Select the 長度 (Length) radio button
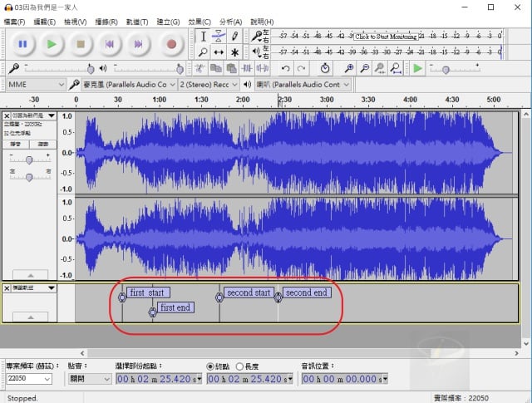The image size is (532, 403). (240, 366)
